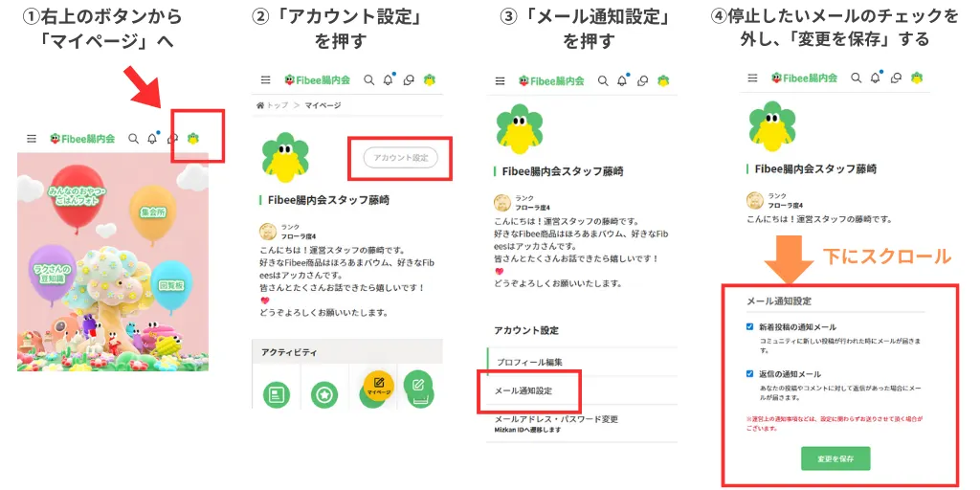Uncheck 返信の通知メール checkbox

coord(750,374)
